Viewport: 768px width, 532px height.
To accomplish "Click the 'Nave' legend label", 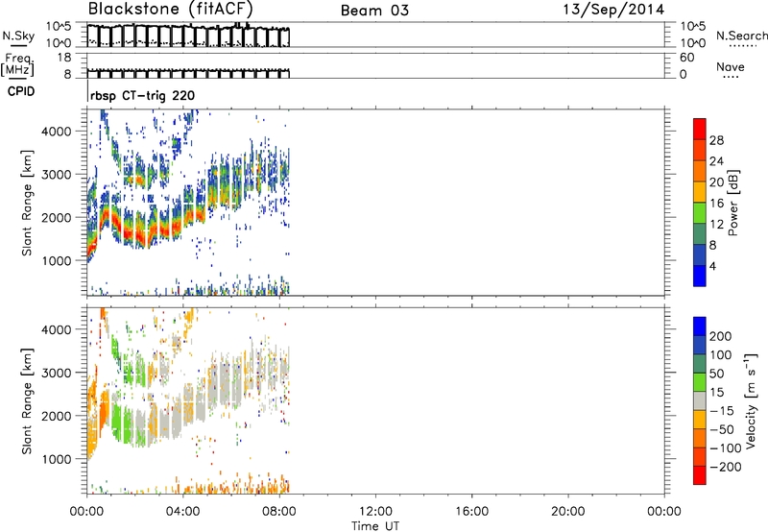I will [x=731, y=66].
